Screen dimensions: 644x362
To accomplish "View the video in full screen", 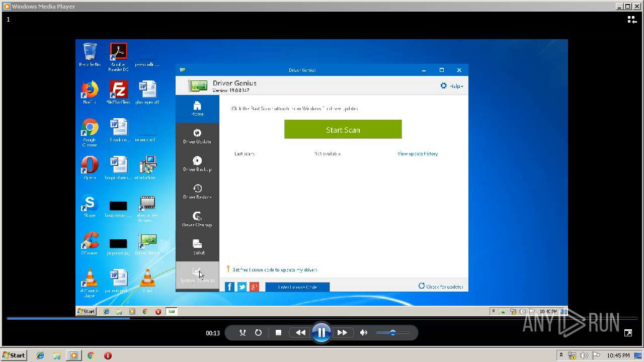I will 628,333.
